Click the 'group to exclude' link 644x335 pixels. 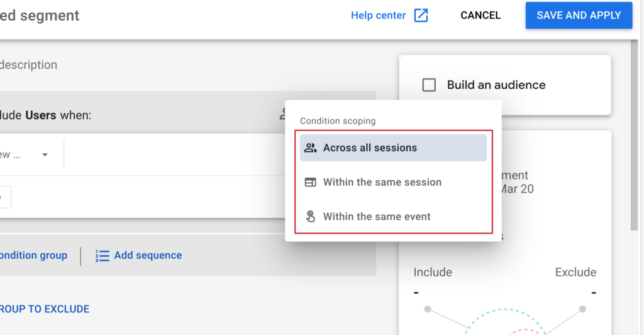click(44, 309)
